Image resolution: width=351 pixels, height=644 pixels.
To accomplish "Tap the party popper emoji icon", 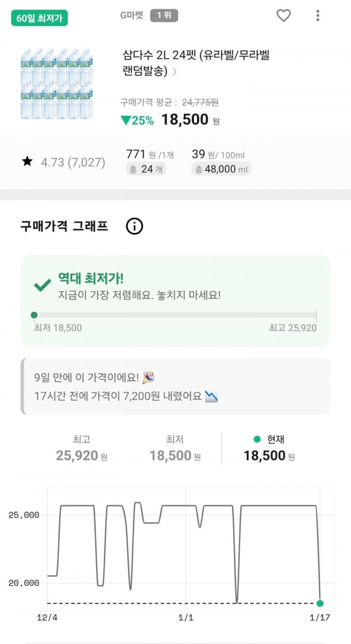I will 148,378.
